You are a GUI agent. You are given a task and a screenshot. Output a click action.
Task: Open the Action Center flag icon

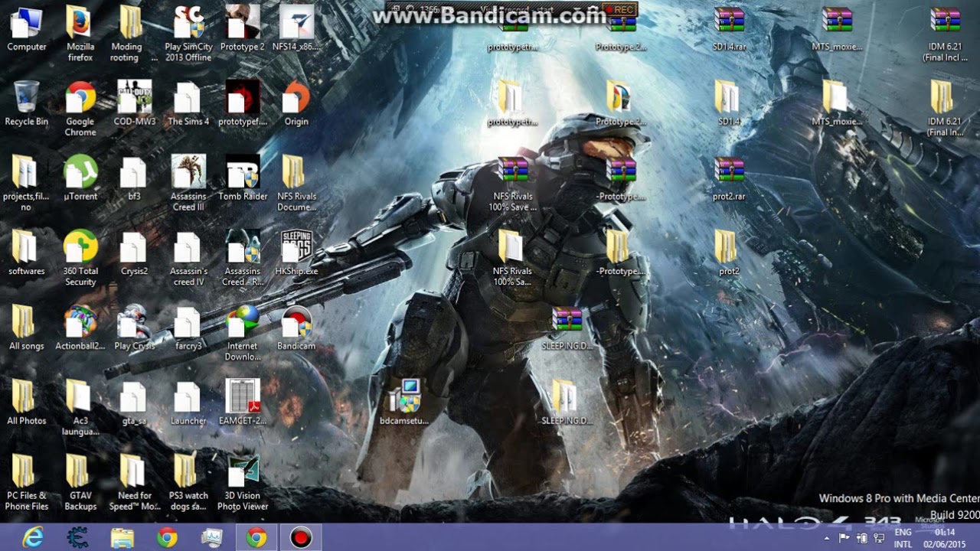click(844, 539)
